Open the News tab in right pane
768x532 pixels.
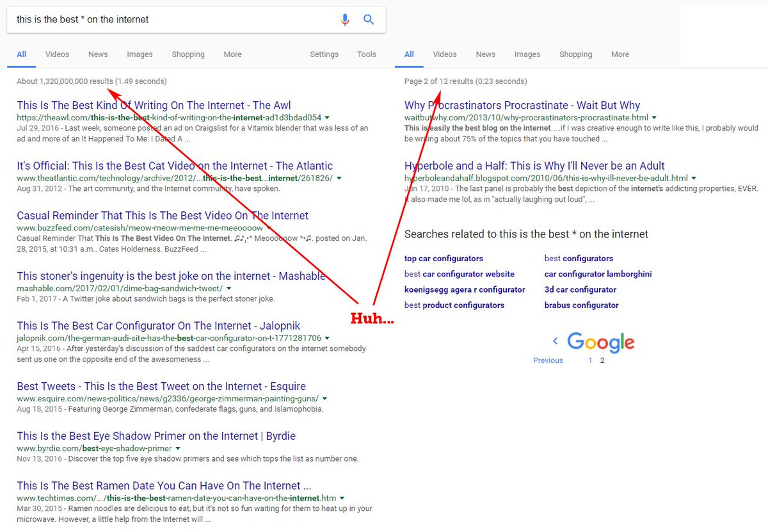486,54
